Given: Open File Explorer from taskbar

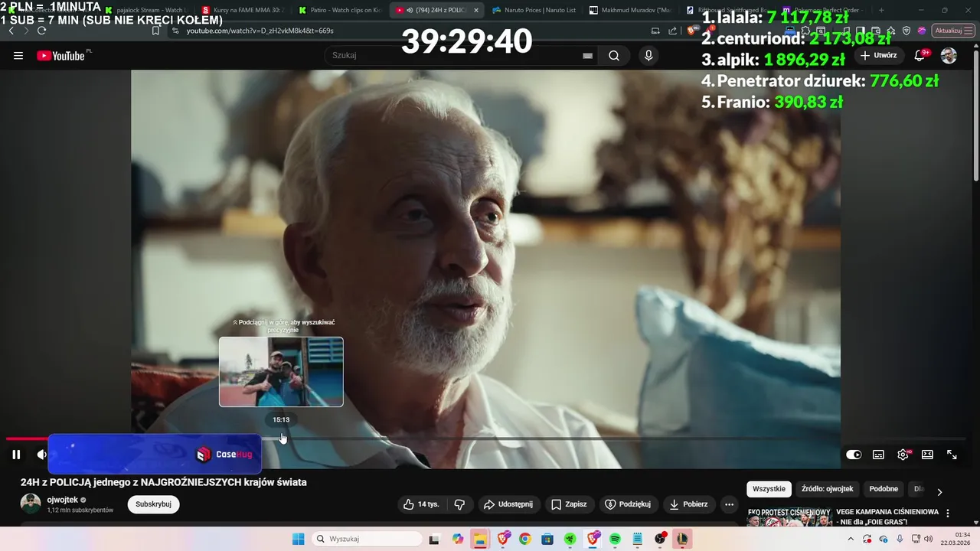Looking at the screenshot, I should (480, 539).
